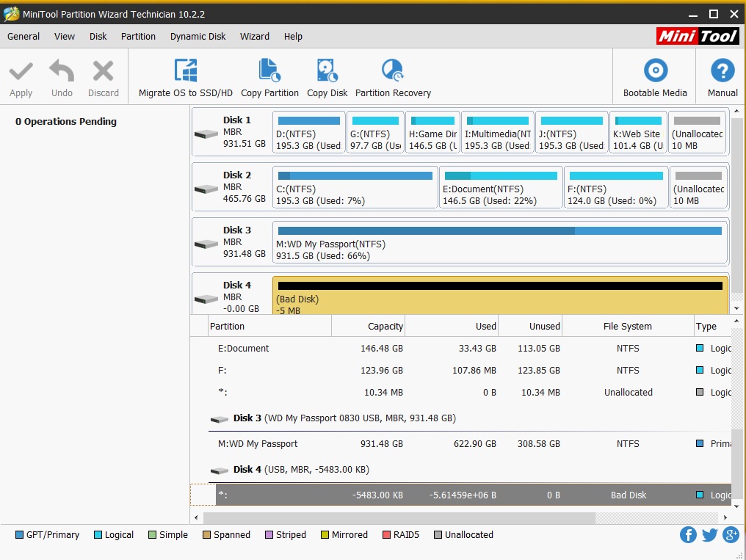Select Disk 4 drive icon in disk map
The height and width of the screenshot is (560, 746).
point(206,299)
